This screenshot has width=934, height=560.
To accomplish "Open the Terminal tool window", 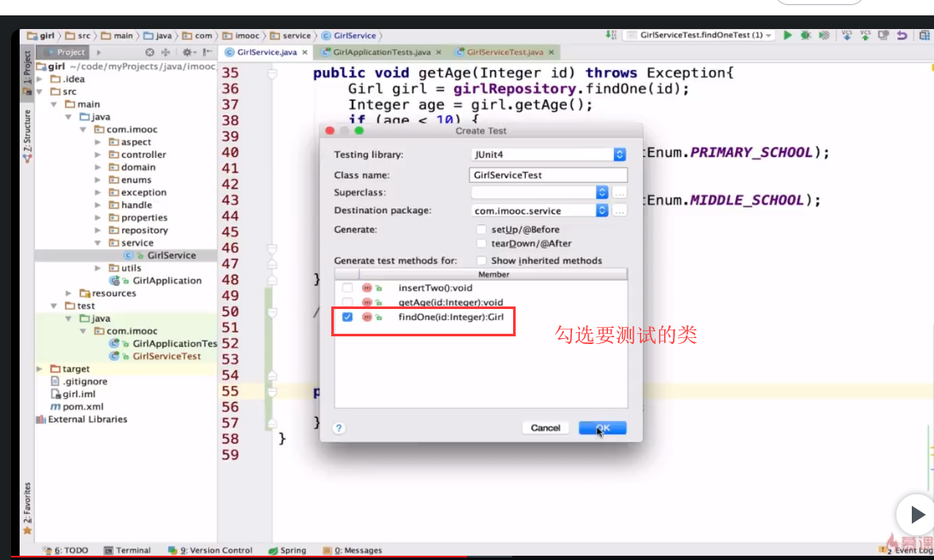I will [127, 550].
